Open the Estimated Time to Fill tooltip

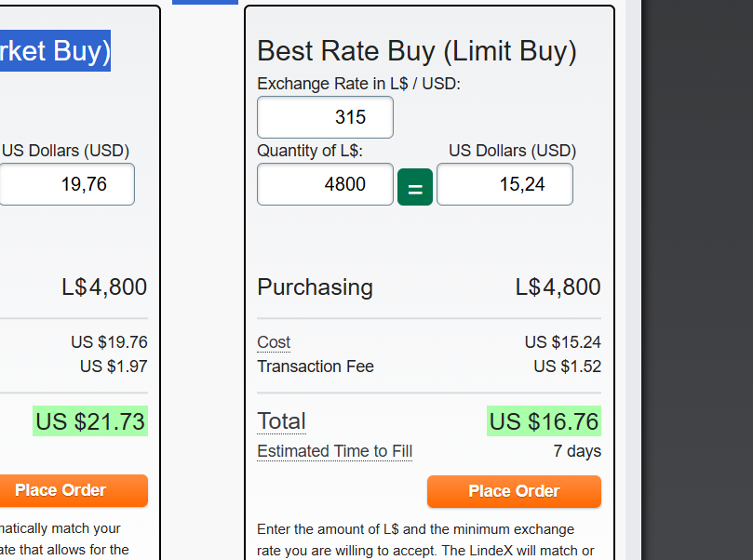point(334,451)
